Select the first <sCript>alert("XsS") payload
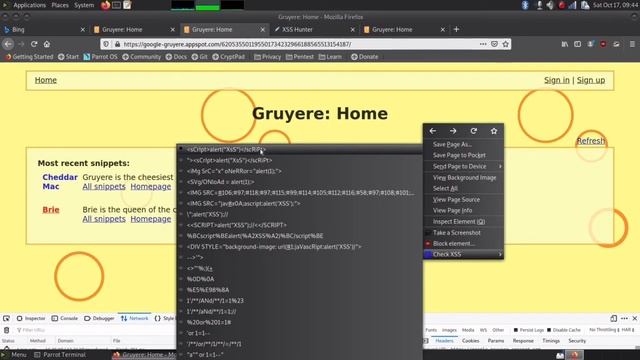 point(300,149)
